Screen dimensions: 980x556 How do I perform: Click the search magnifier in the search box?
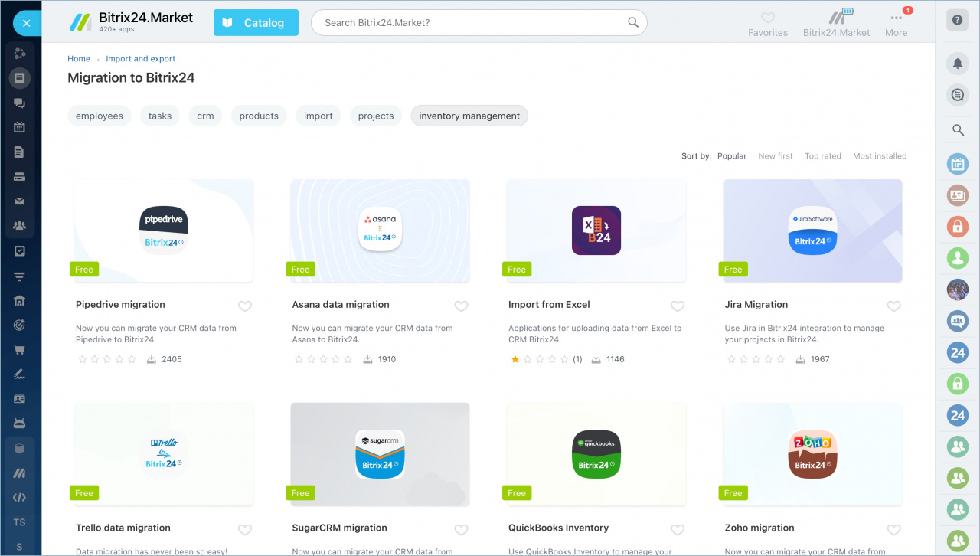point(633,22)
